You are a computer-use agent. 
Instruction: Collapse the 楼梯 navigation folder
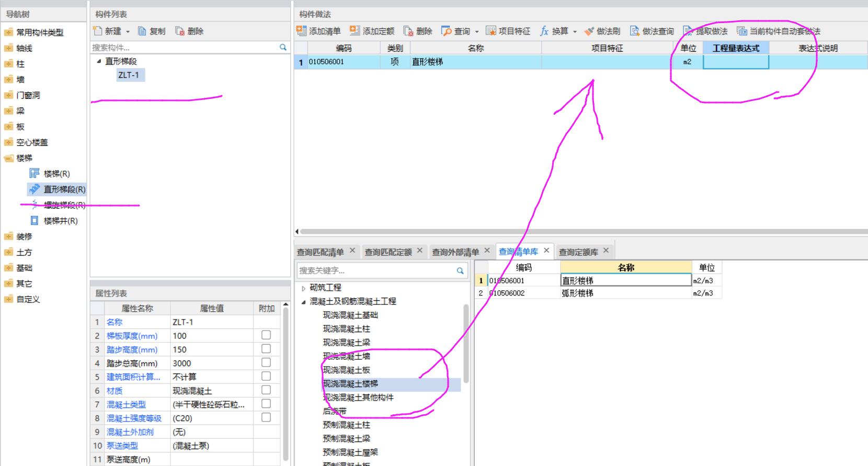point(8,158)
